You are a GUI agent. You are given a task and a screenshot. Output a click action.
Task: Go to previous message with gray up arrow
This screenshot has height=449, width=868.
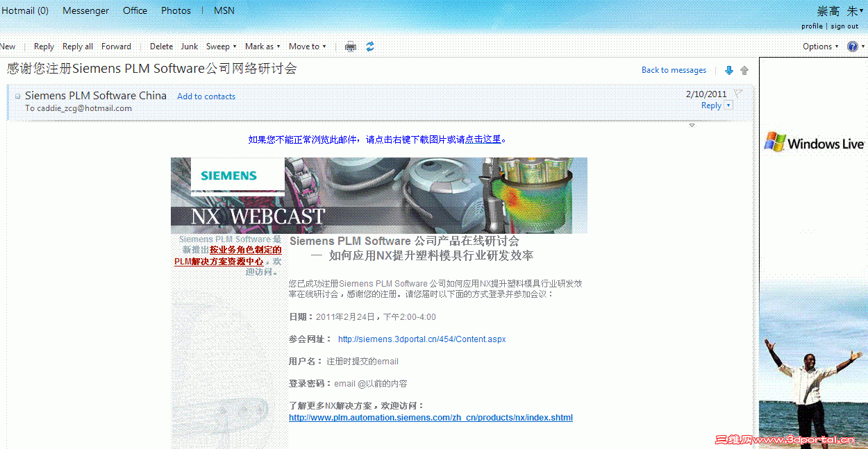[744, 70]
